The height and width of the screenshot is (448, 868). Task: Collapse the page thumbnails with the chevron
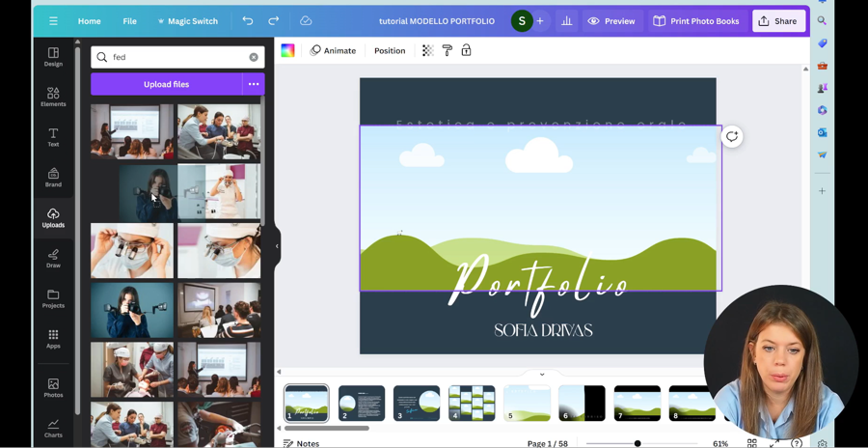pyautogui.click(x=542, y=375)
